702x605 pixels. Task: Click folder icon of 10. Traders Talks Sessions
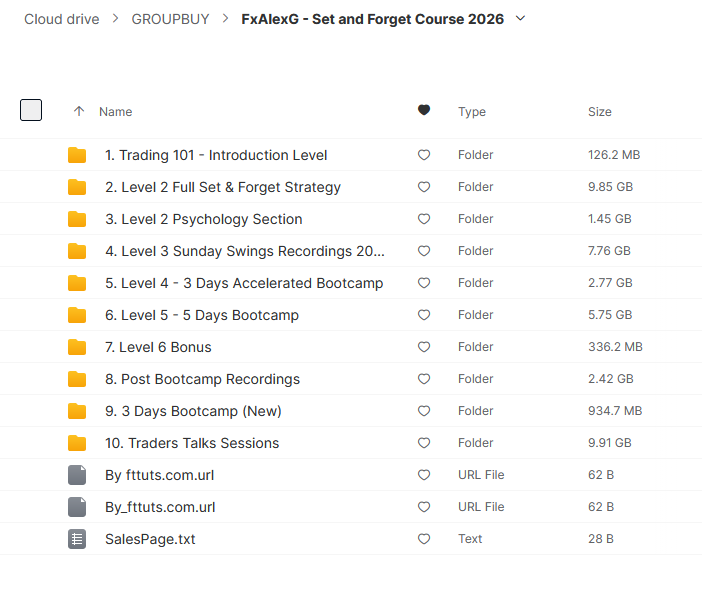pyautogui.click(x=77, y=443)
